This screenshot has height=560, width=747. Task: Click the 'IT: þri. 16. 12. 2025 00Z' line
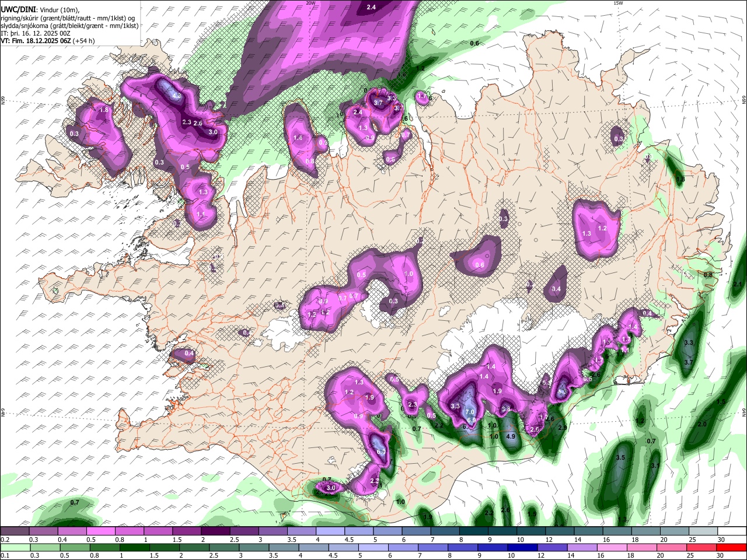coord(36,33)
